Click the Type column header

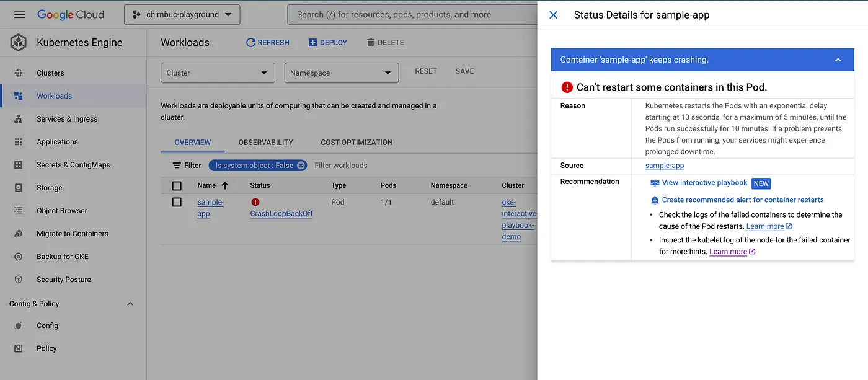(x=339, y=185)
